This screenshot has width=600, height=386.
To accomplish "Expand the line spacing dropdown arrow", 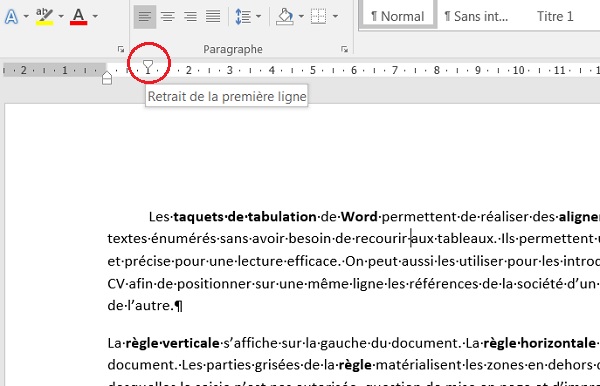I will point(258,16).
